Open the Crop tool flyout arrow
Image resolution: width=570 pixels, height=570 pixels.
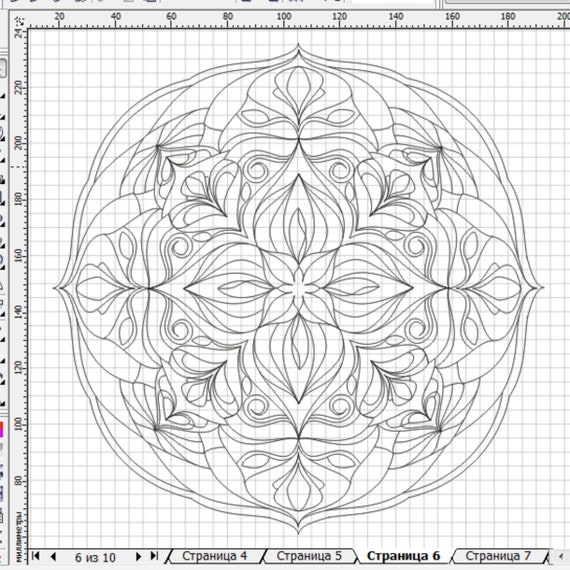point(3,117)
